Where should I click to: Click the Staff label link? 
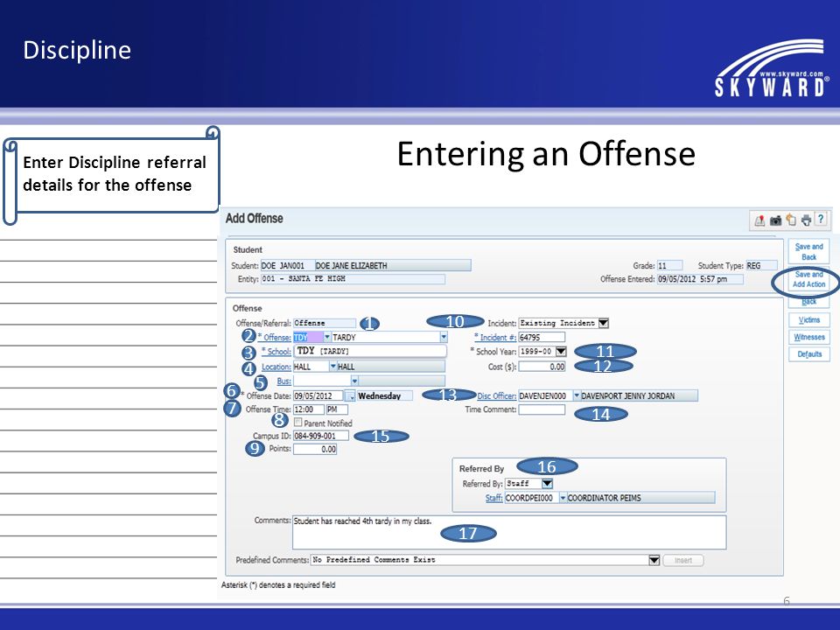coord(493,498)
